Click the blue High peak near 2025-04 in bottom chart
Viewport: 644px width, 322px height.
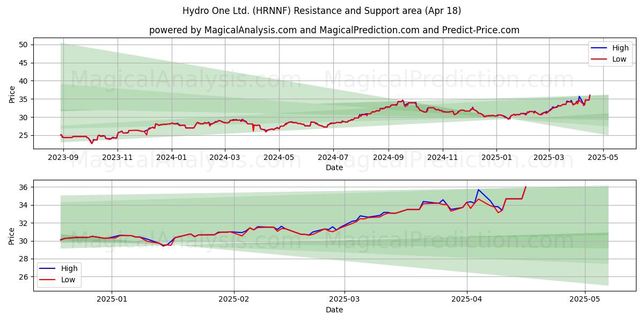point(478,189)
